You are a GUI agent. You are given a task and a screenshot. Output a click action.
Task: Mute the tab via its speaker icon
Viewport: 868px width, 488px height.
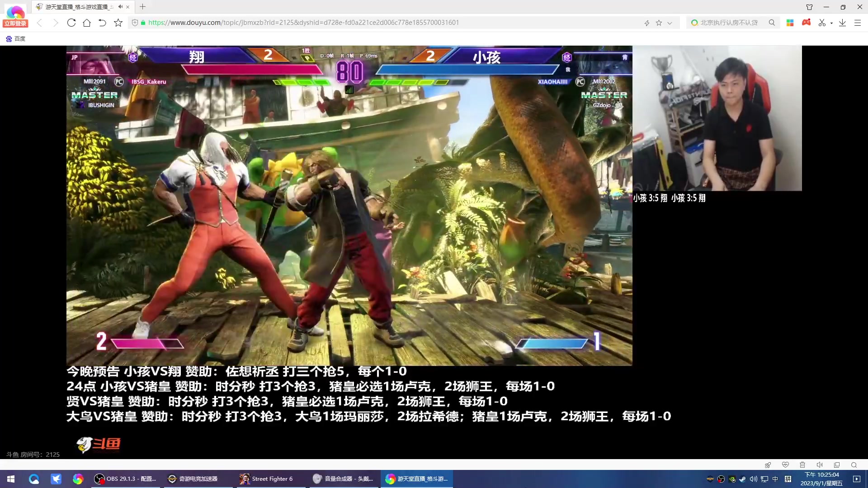[x=120, y=7]
